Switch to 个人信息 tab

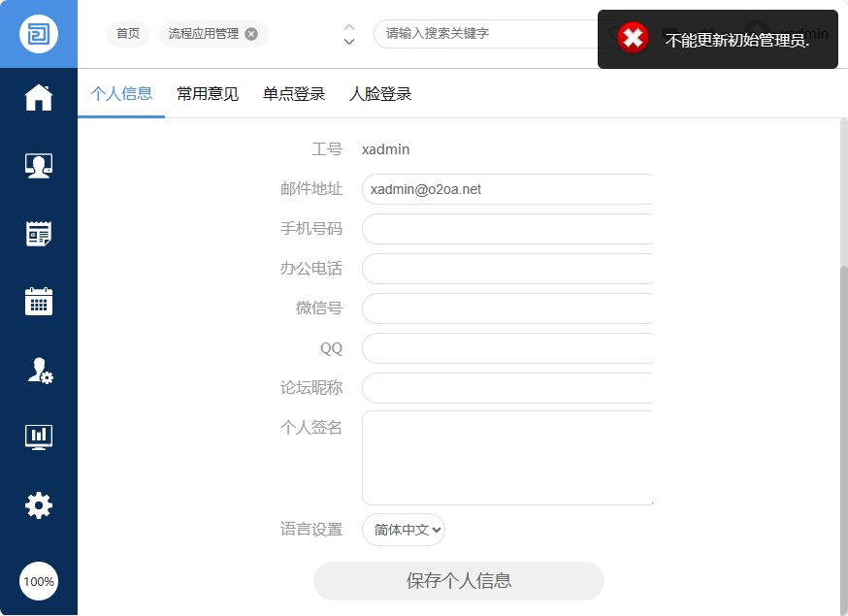(121, 93)
